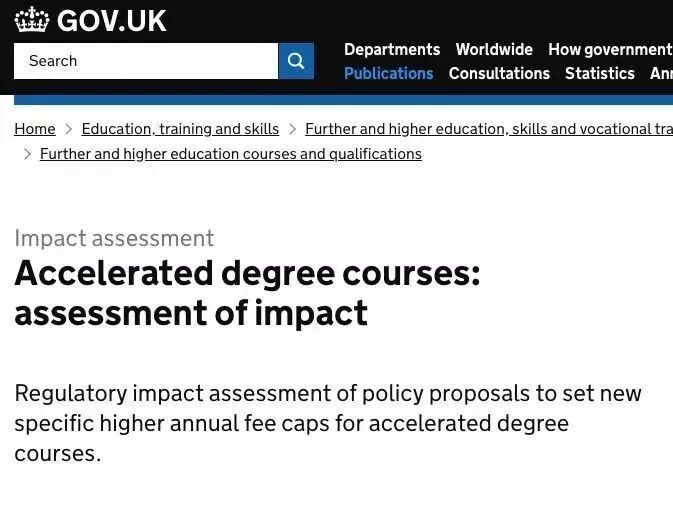The width and height of the screenshot is (673, 508).
Task: Click the partially visible Announcements nav item
Action: [661, 73]
